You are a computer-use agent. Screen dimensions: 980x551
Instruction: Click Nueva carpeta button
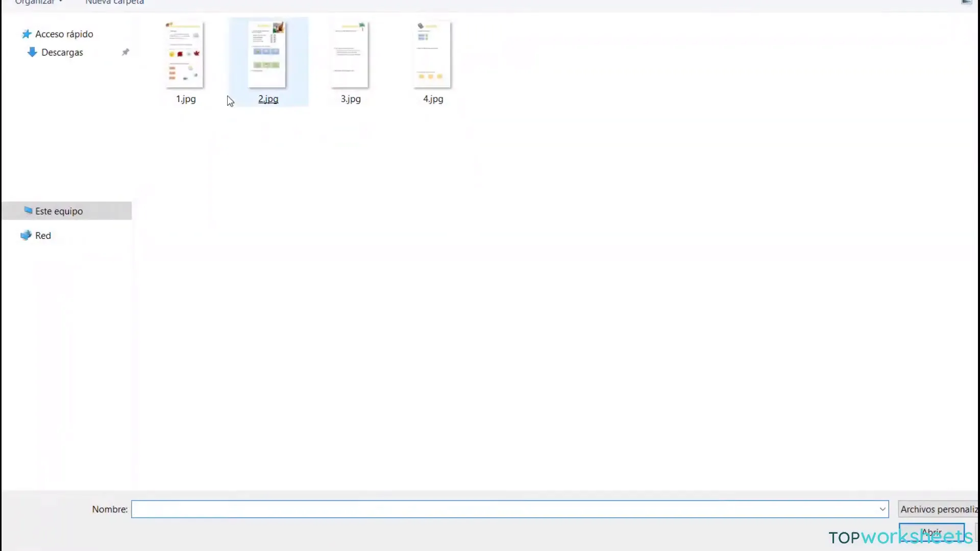pyautogui.click(x=114, y=2)
